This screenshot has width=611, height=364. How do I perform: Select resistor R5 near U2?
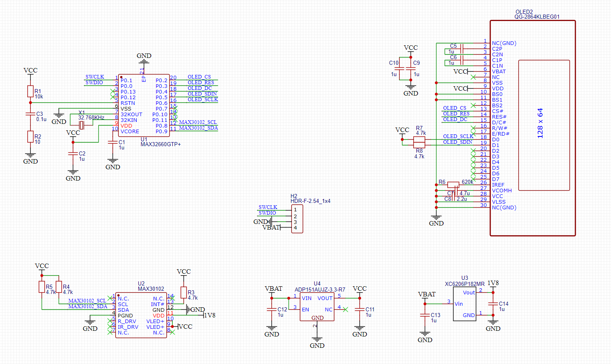(42, 287)
